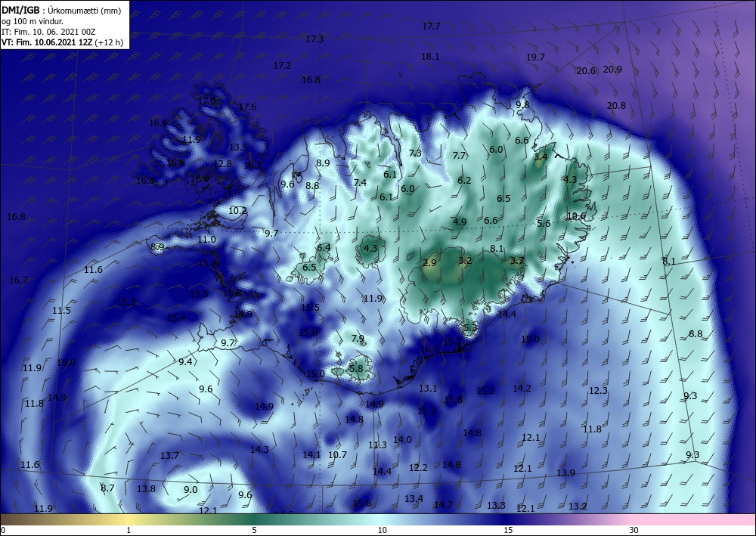Image resolution: width=756 pixels, height=536 pixels.
Task: Select the 13.9 value
Action: coord(565,472)
